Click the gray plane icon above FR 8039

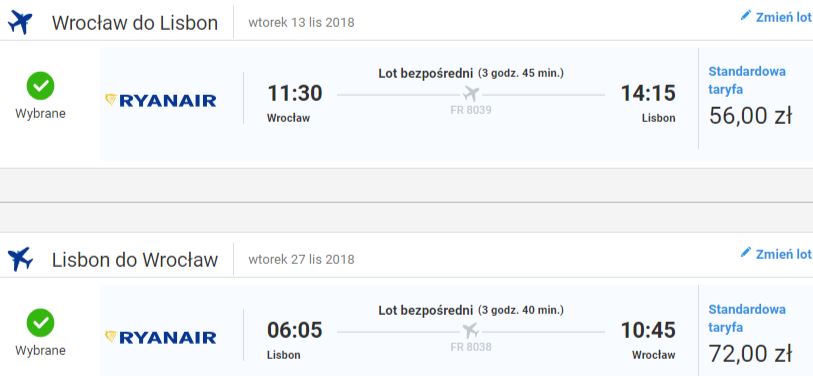click(471, 94)
